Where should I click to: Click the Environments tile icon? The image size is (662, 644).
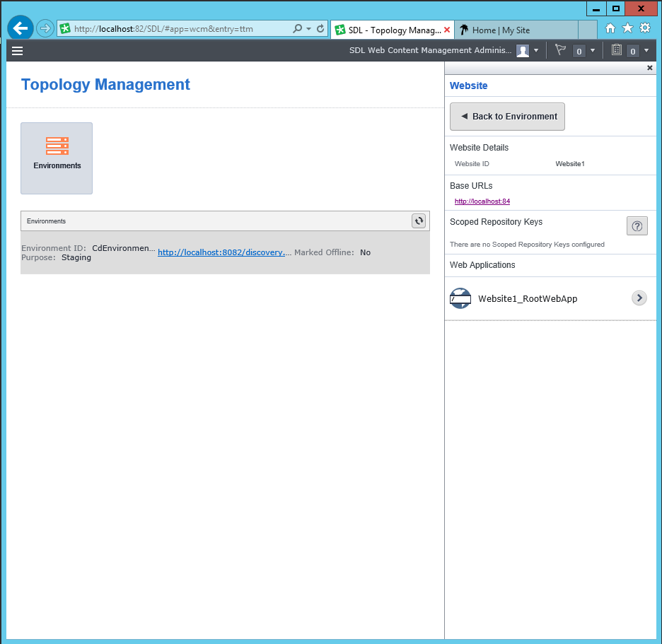pyautogui.click(x=57, y=146)
